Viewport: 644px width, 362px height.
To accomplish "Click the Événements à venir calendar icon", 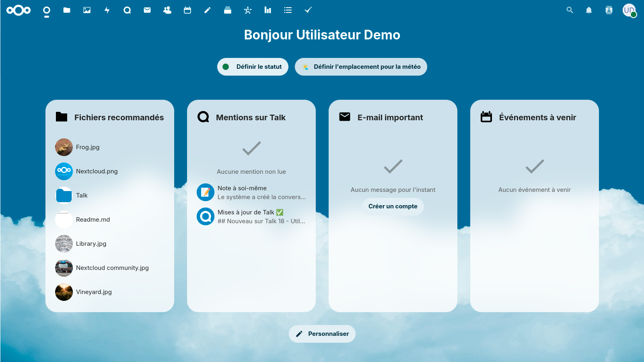I will tap(486, 117).
